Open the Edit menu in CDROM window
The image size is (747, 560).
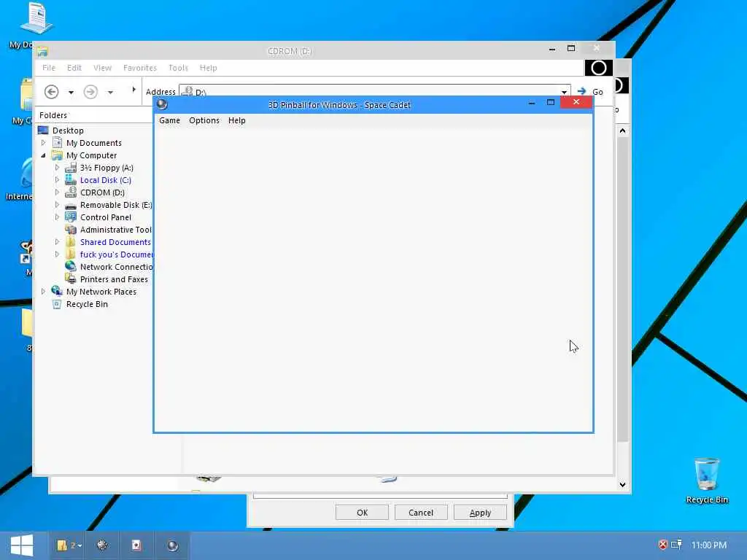click(74, 68)
